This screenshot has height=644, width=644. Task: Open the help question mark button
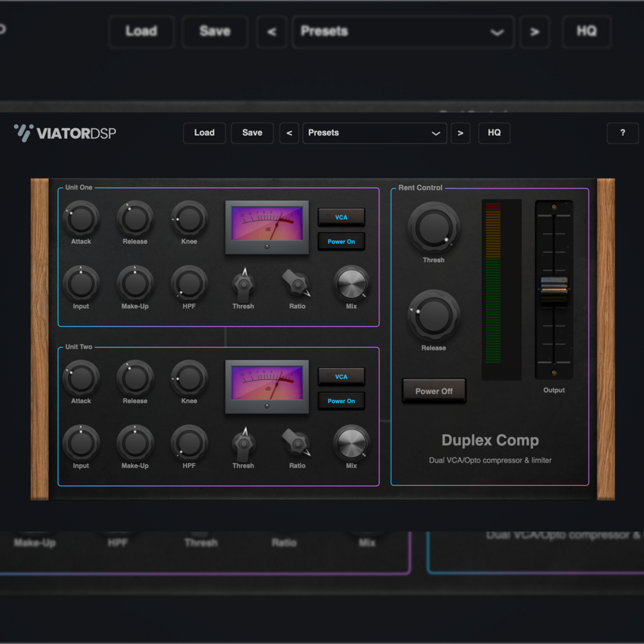623,133
